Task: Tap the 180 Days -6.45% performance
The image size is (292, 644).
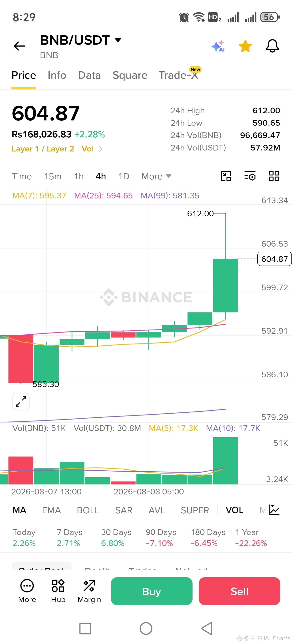Action: [208, 537]
